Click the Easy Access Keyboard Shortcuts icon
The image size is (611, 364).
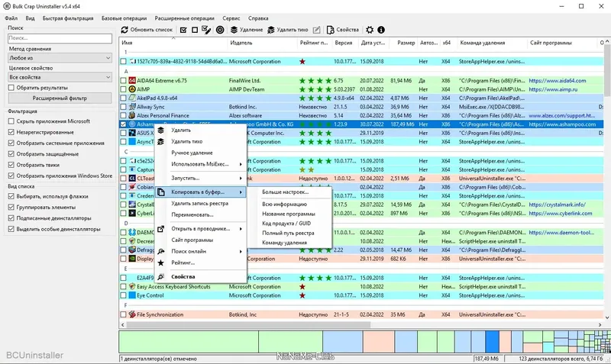click(x=132, y=286)
